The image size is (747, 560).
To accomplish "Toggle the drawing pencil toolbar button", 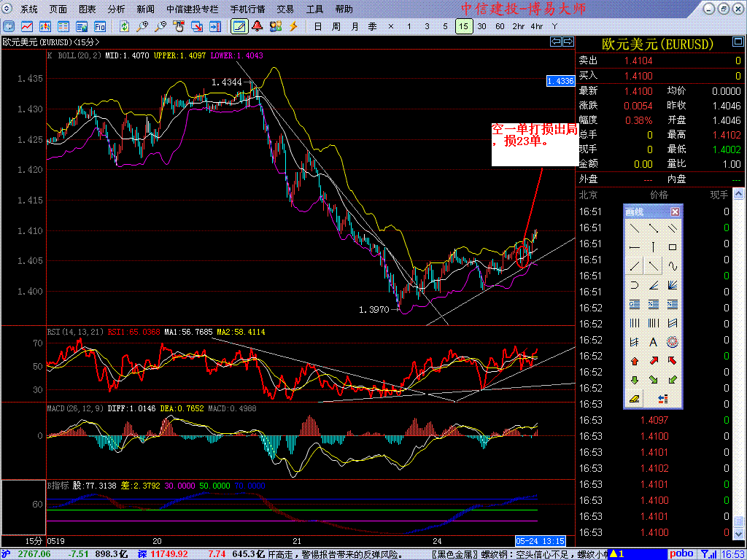I will [239, 27].
